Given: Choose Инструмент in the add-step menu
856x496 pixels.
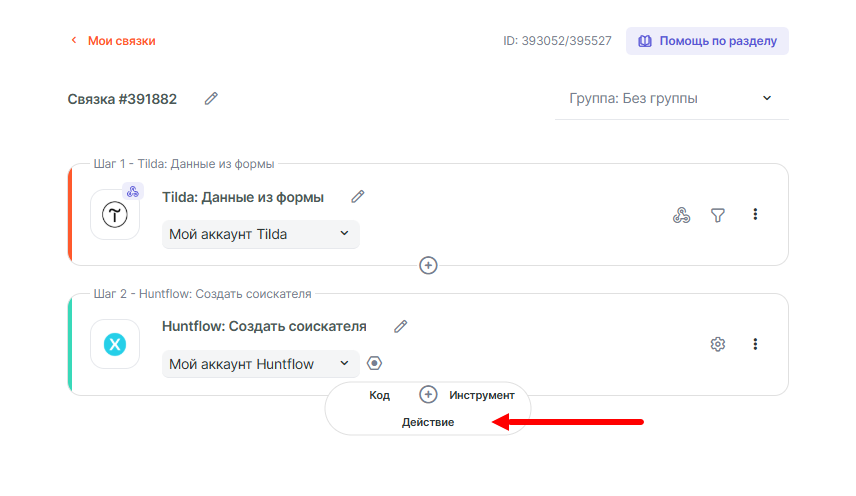Looking at the screenshot, I should pos(482,395).
